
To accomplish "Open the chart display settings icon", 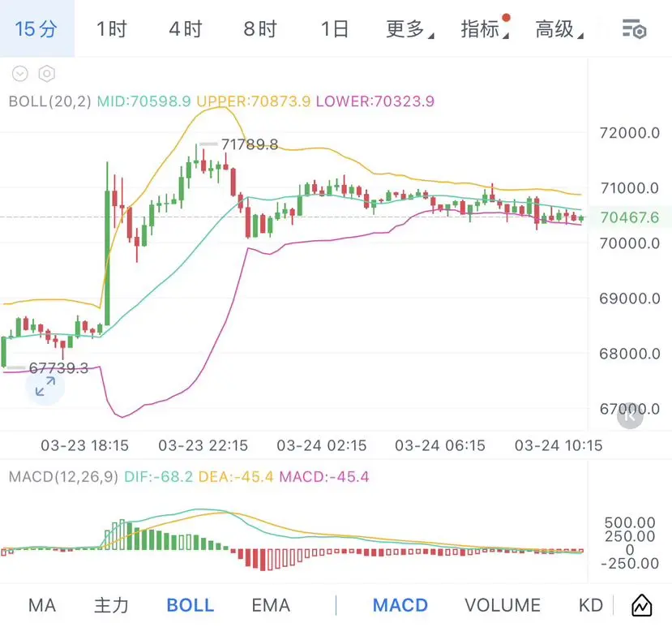I will [x=634, y=29].
